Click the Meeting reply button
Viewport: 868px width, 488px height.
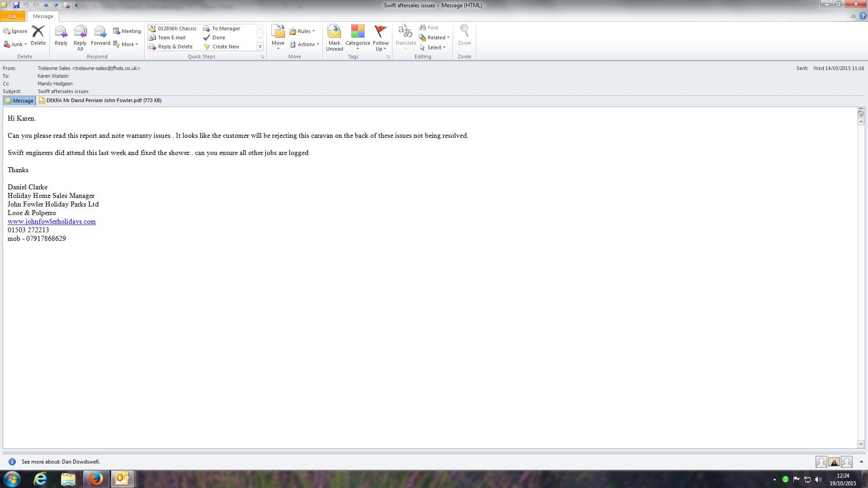pyautogui.click(x=127, y=31)
